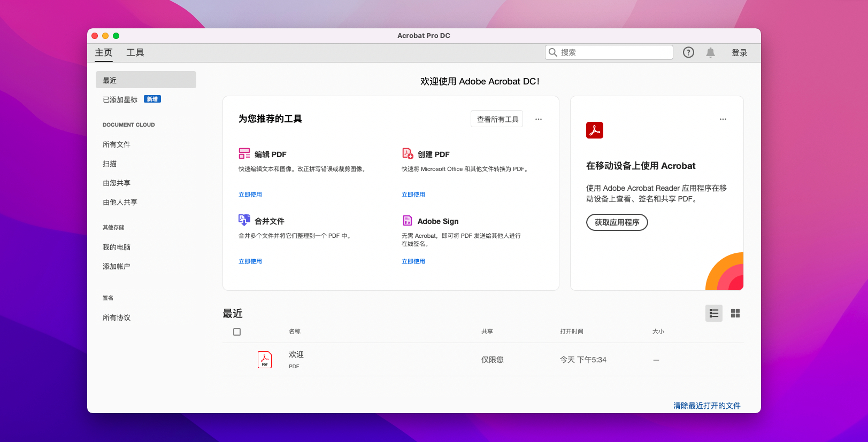Image resolution: width=868 pixels, height=442 pixels.
Task: Tick the select-all checkbox in recent list header
Action: pyautogui.click(x=237, y=332)
